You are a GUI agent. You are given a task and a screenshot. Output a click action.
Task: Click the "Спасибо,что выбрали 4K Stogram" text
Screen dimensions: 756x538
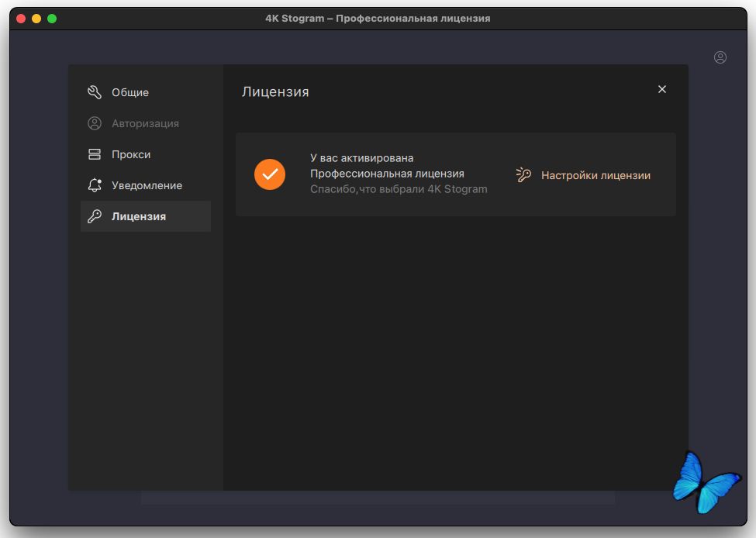click(399, 189)
